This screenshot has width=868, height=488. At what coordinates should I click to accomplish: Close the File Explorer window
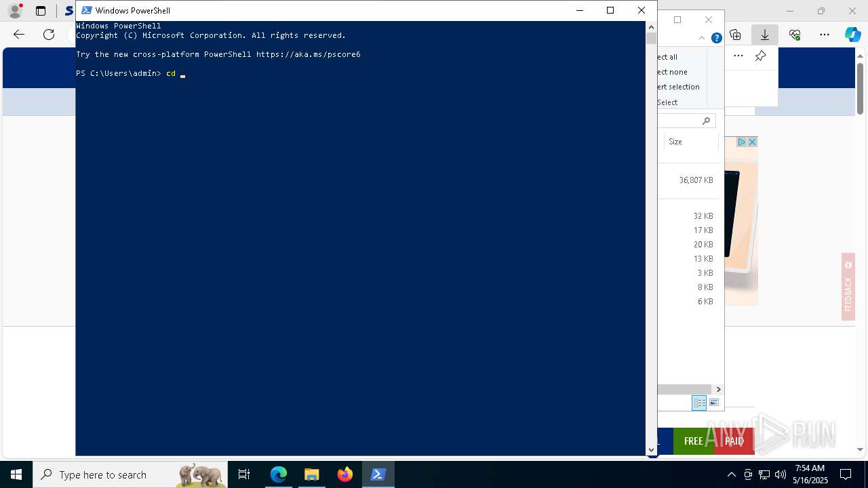(709, 20)
